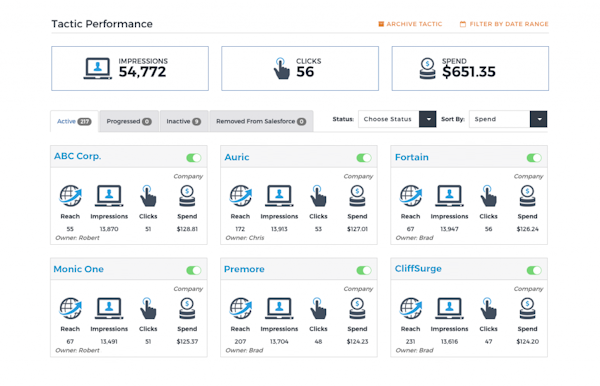Click the Reach globe icon in ABC Corp. card
Screen dimensions: 600x386
click(70, 195)
